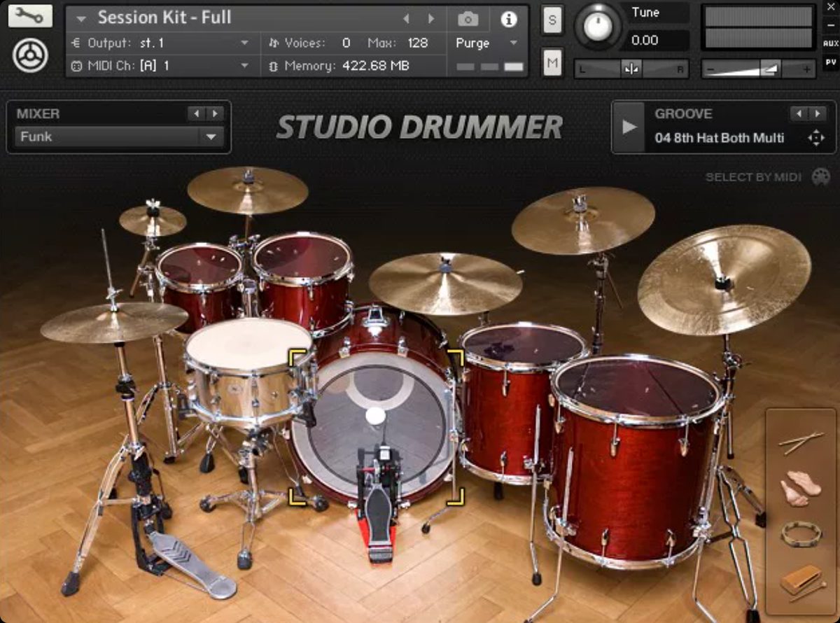Viewport: 840px width, 623px height.
Task: Load the previous instrument preset arrow
Action: [x=407, y=19]
